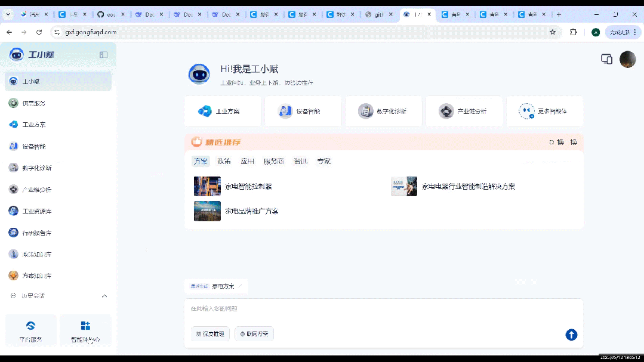The image size is (644, 362).
Task: Select the 方案 recommendation tab
Action: (201, 161)
